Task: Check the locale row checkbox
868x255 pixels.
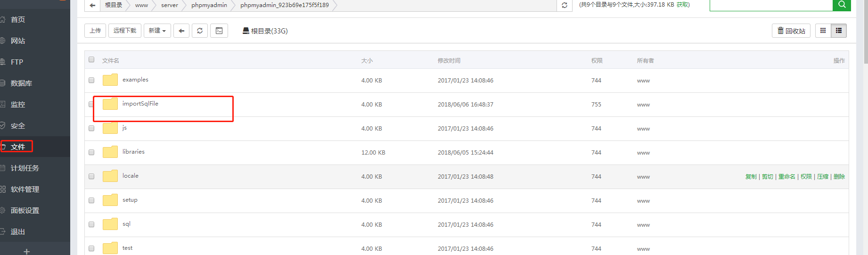Action: click(91, 176)
